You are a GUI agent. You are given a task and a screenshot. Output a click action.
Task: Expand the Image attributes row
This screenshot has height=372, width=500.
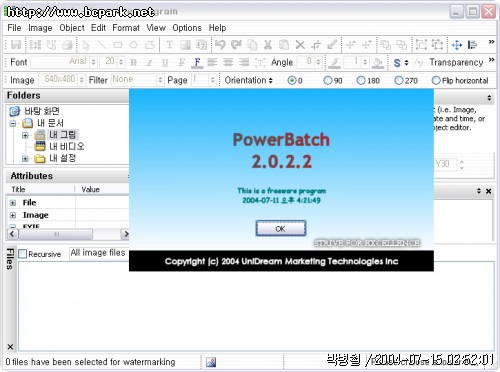click(13, 215)
